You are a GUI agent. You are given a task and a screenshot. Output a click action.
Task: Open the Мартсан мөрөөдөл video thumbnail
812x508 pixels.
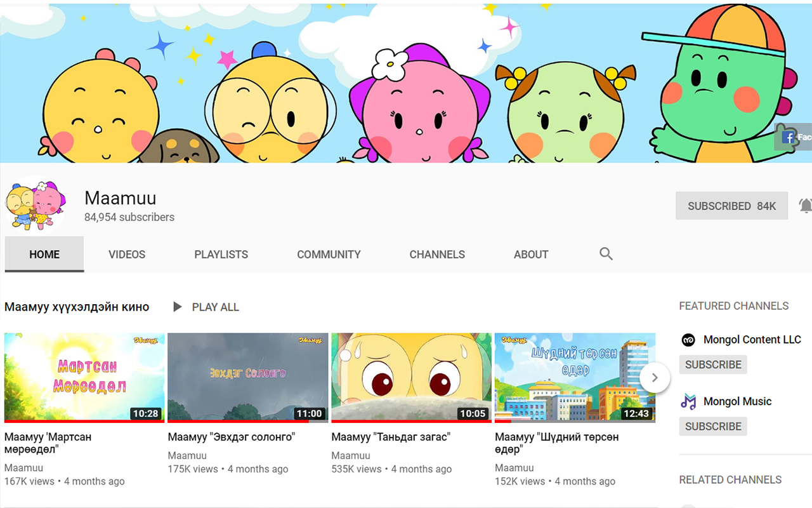pyautogui.click(x=84, y=378)
